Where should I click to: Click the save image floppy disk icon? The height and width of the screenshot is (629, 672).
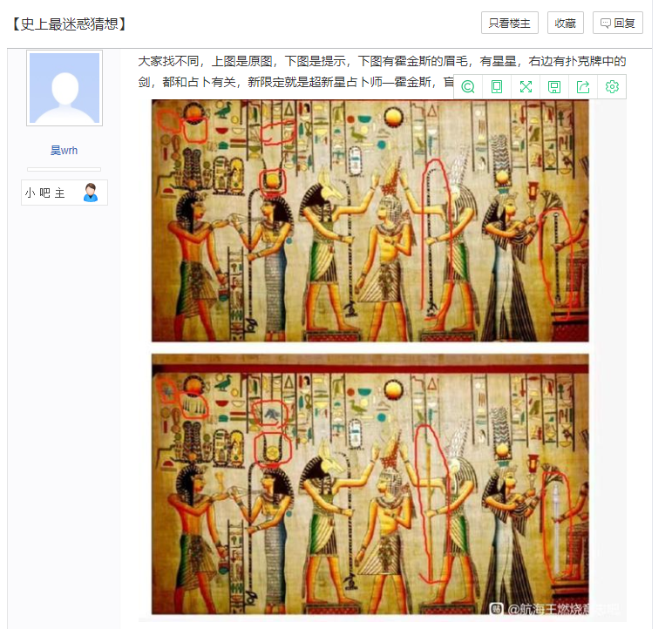[554, 87]
